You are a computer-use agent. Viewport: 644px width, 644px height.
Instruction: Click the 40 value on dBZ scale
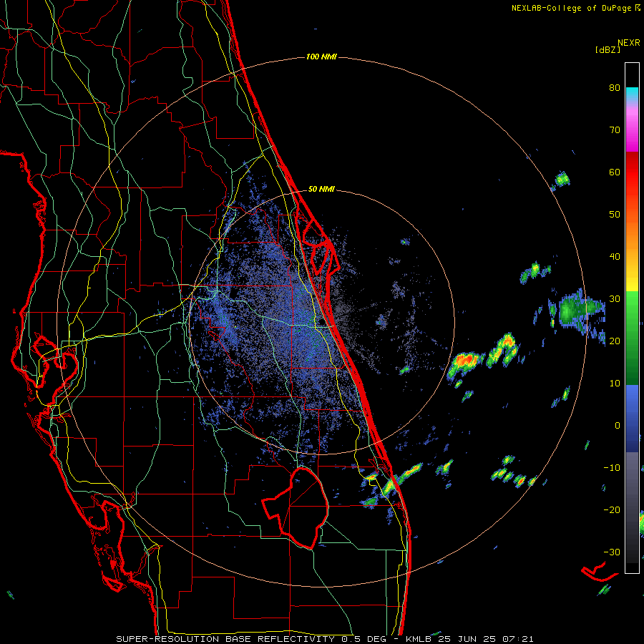click(x=615, y=257)
